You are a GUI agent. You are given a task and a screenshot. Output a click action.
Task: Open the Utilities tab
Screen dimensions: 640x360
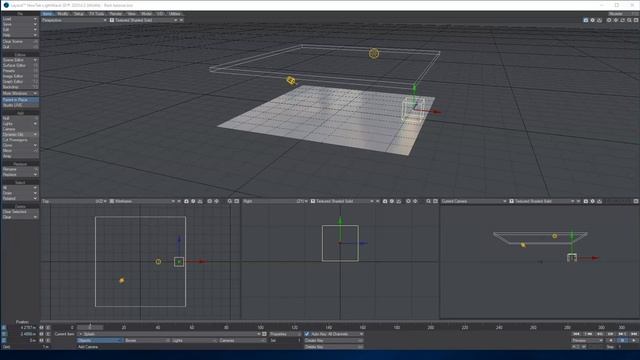coord(175,13)
